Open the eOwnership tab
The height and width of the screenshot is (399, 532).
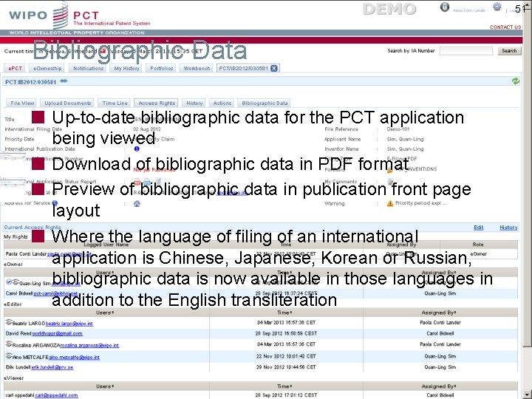click(47, 68)
